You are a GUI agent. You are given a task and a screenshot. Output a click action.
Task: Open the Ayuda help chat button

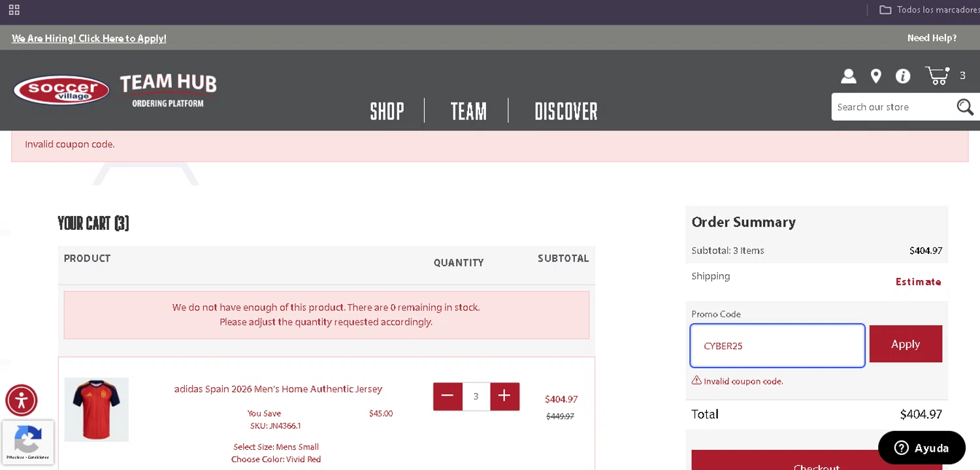[x=922, y=448]
